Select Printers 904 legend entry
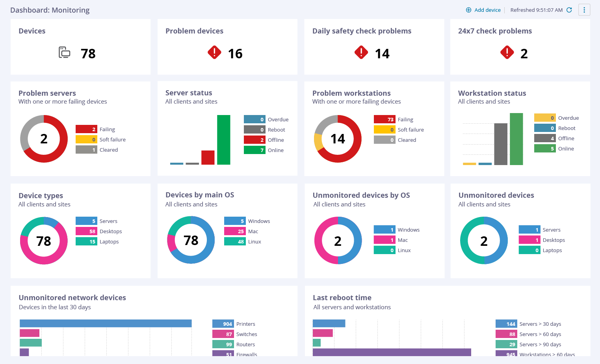600x364 pixels. coord(234,324)
